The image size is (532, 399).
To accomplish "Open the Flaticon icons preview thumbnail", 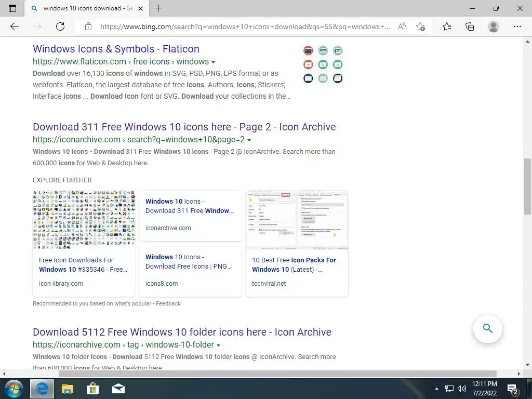I will pyautogui.click(x=323, y=64).
